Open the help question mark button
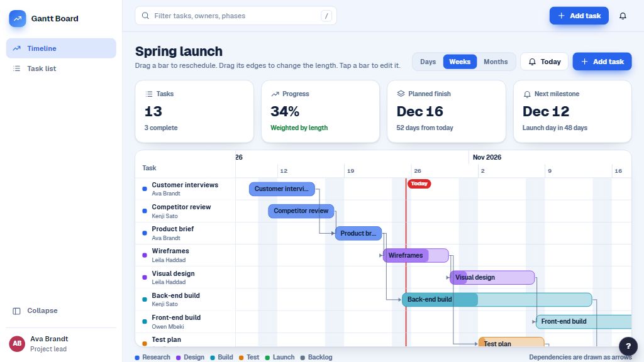This screenshot has height=362, width=644. (628, 346)
